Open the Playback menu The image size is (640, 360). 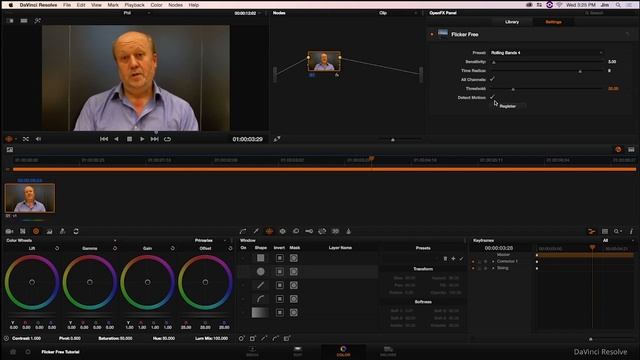coord(134,5)
